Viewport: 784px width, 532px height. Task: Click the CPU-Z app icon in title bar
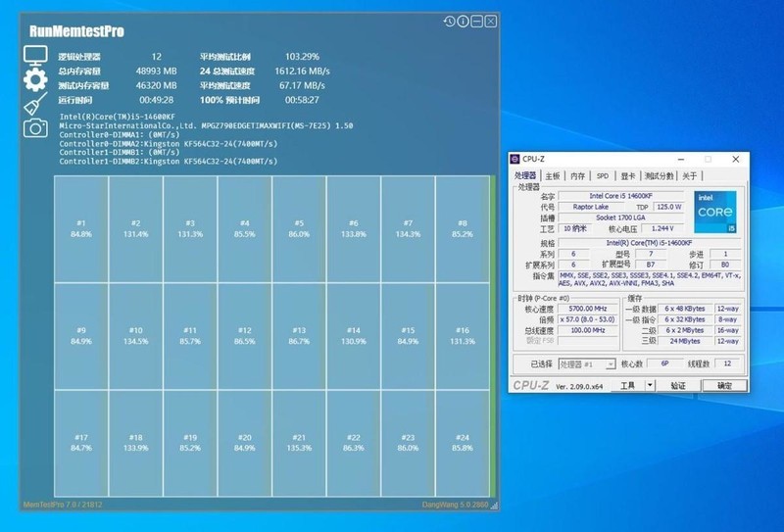[x=515, y=159]
